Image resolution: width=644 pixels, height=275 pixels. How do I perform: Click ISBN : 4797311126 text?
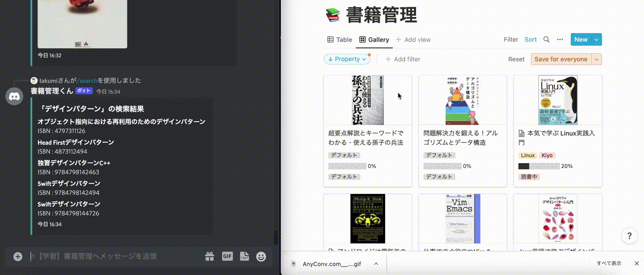61,131
